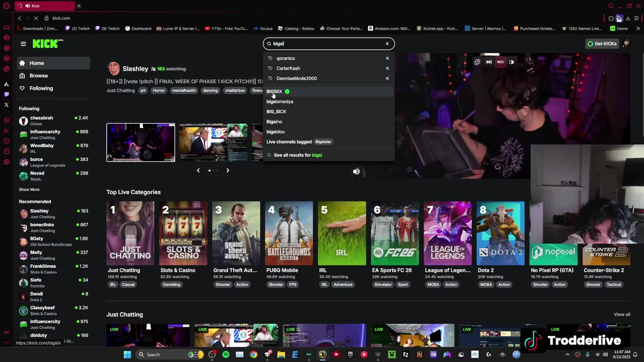This screenshot has width=644, height=362.
Task: Click the browser back arrow
Action: tap(19, 18)
